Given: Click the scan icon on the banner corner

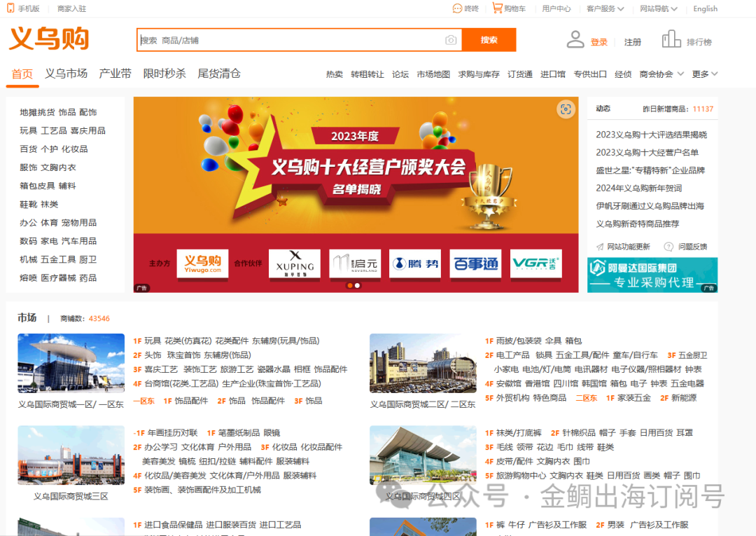Looking at the screenshot, I should click(566, 109).
